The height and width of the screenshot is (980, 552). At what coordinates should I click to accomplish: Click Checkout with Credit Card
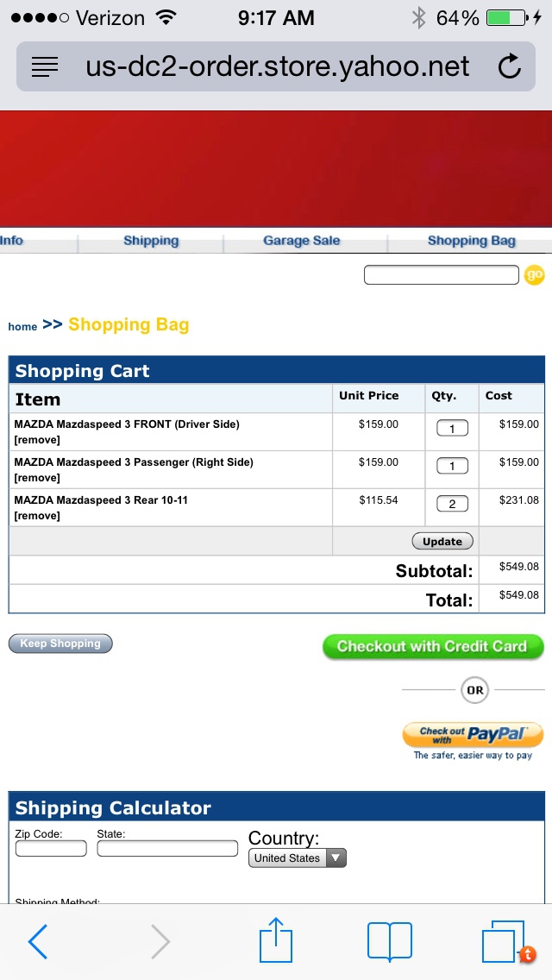point(433,646)
